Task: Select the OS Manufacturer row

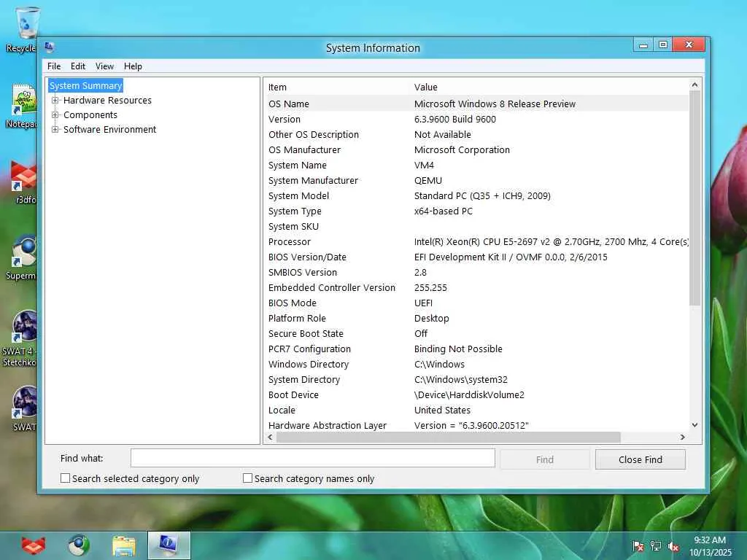Action: point(476,149)
